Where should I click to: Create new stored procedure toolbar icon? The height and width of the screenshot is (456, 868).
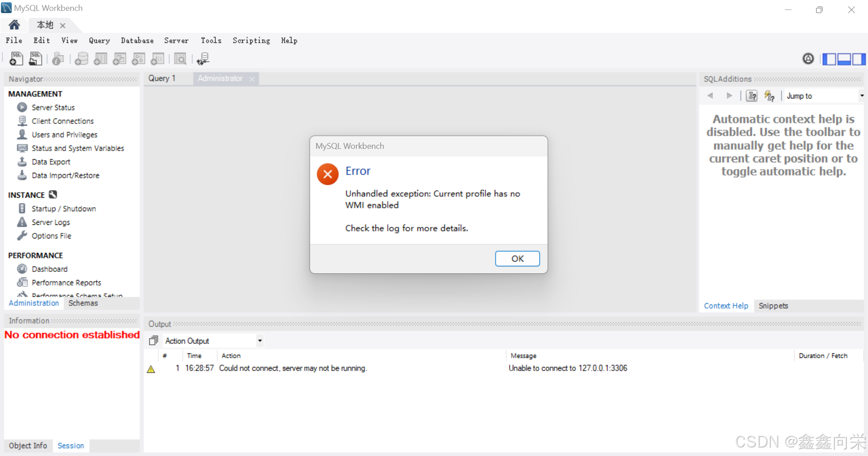(x=138, y=59)
